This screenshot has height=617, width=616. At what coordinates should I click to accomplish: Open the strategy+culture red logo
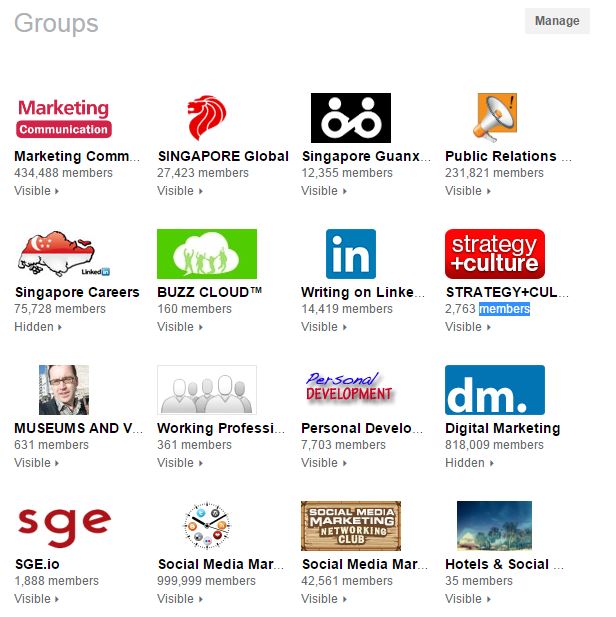point(495,254)
